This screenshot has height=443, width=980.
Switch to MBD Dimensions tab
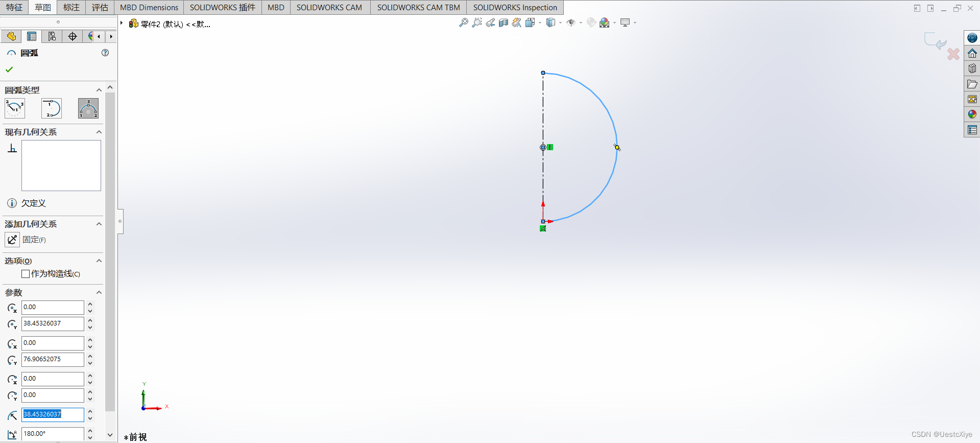click(149, 7)
